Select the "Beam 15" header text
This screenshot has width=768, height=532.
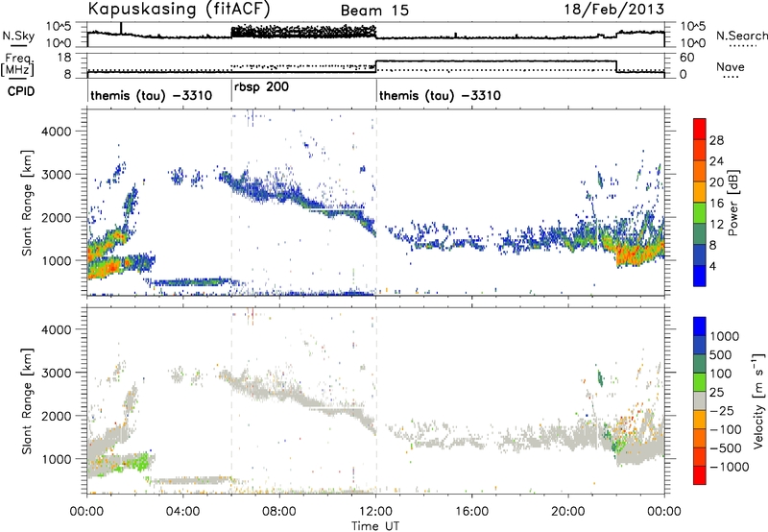point(374,11)
